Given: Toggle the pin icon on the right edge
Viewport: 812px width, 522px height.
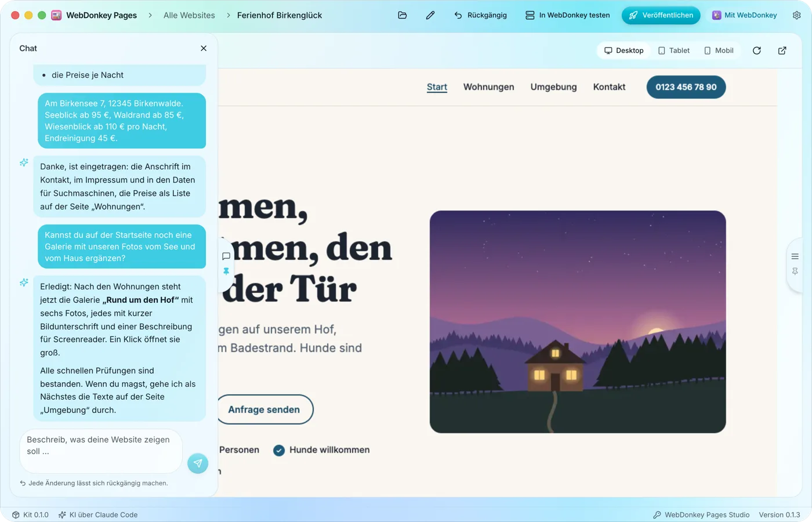Looking at the screenshot, I should click(x=795, y=271).
